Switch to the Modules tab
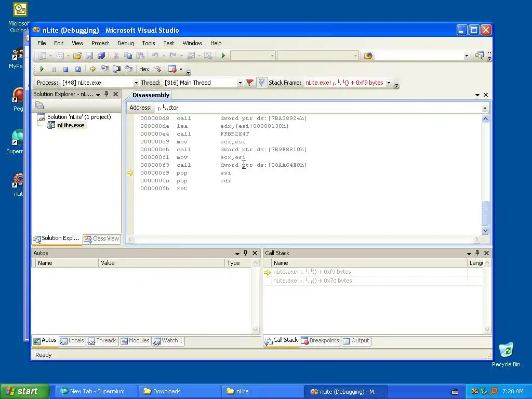This screenshot has height=399, width=532. [135, 341]
